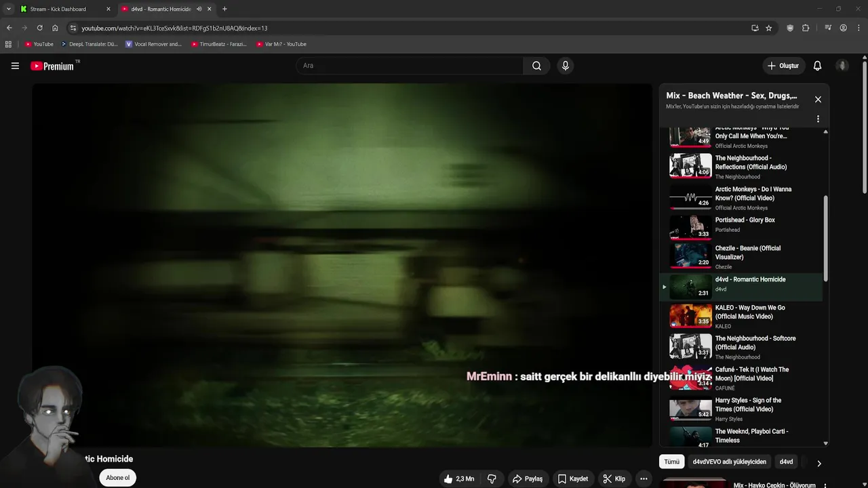Play KALEO - Way Down We Go
This screenshot has width=868, height=488.
click(x=743, y=316)
